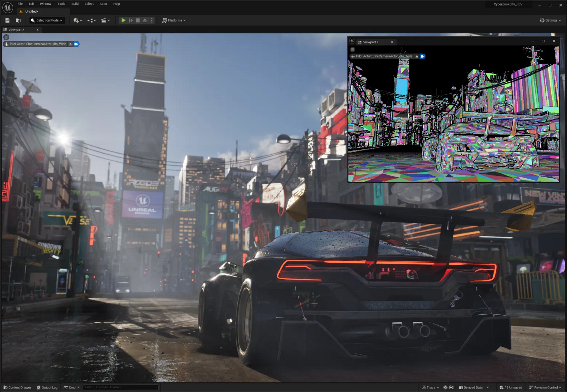Click the Viewport 2 hamburger options icon
The height and width of the screenshot is (392, 567).
tap(6, 37)
